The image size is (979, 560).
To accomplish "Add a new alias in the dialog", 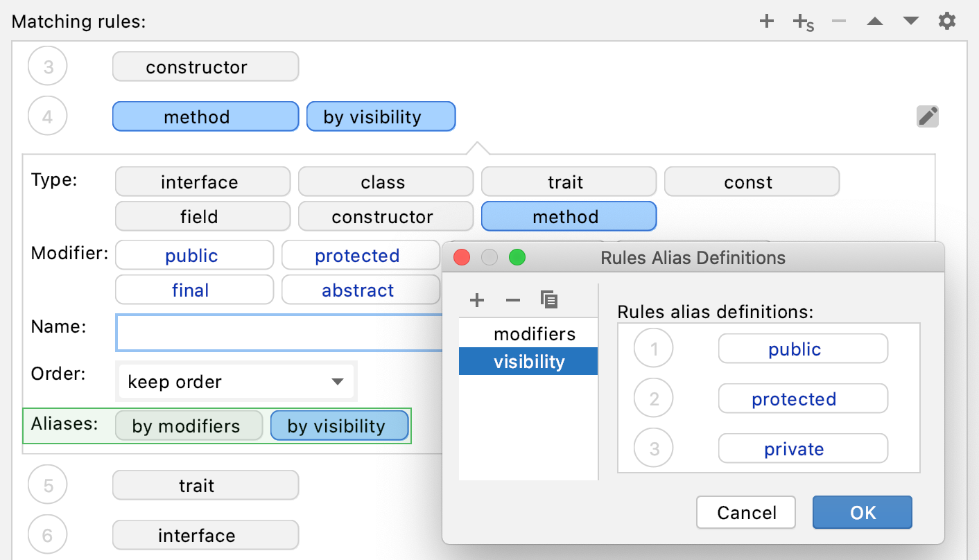I will tap(477, 299).
